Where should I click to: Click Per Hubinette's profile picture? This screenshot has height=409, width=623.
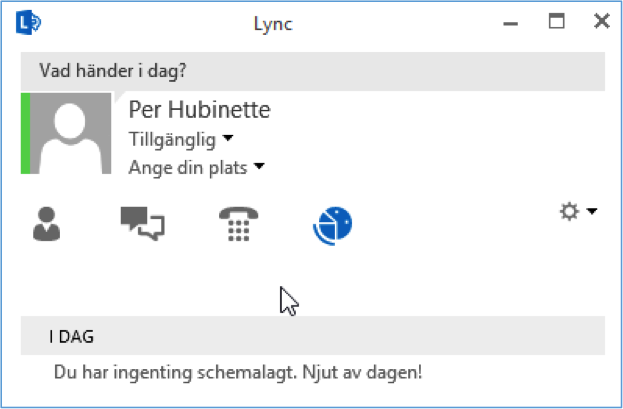pos(71,133)
